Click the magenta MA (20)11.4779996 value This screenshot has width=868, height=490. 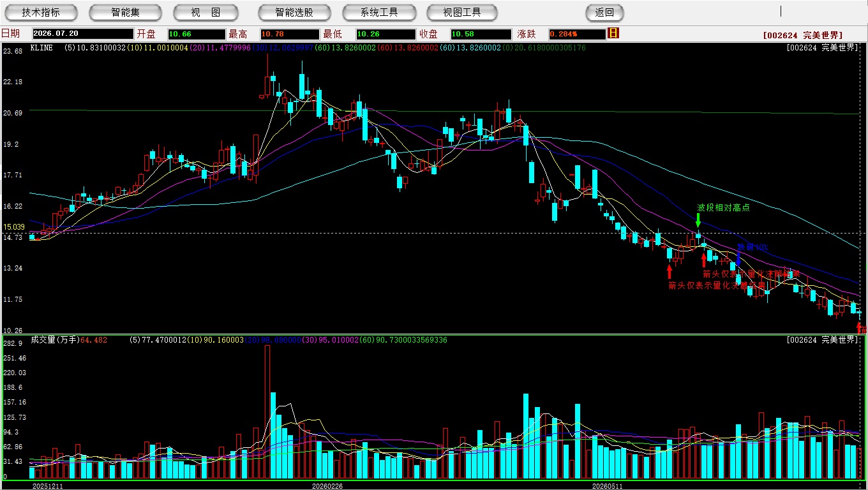[220, 48]
